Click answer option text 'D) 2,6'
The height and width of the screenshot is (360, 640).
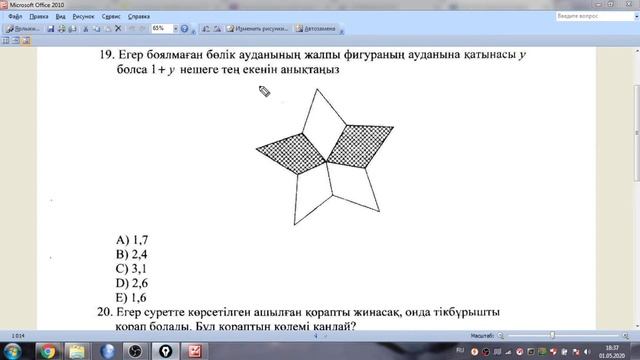click(x=132, y=283)
